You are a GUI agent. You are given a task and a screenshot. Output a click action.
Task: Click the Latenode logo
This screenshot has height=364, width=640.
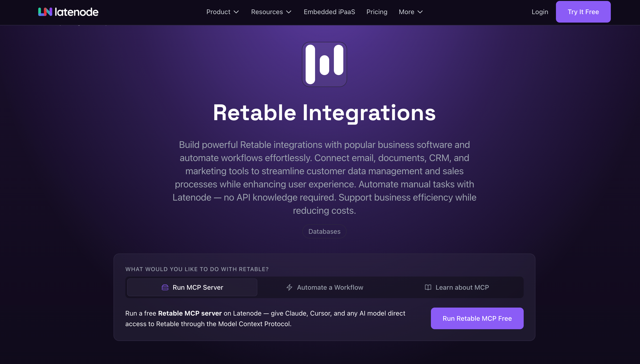tap(68, 12)
